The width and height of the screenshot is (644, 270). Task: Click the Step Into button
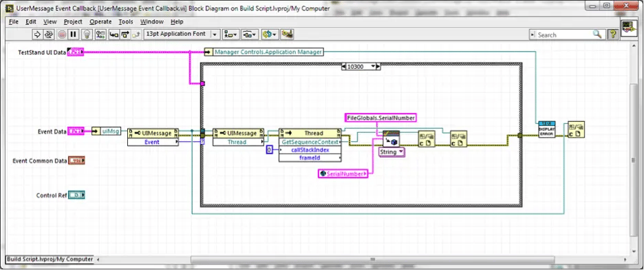(114, 34)
